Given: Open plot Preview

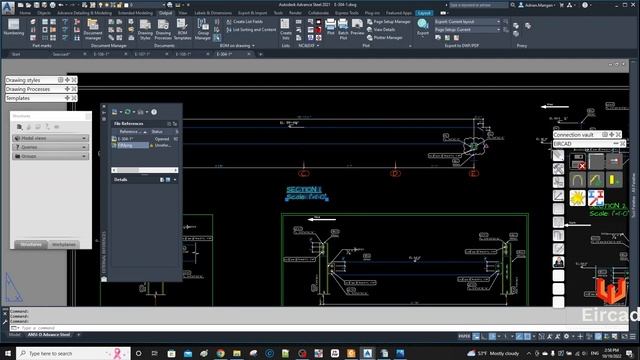Looking at the screenshot, I should (357, 27).
